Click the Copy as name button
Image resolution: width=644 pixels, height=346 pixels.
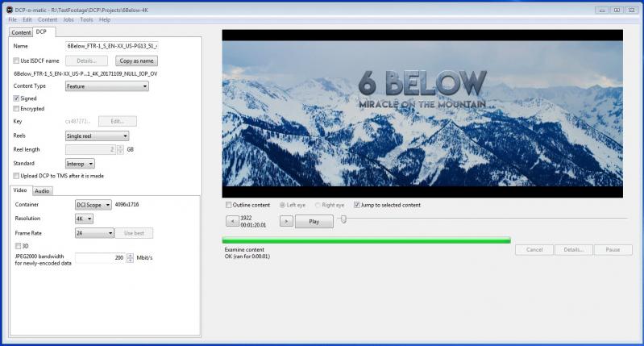[x=136, y=60]
